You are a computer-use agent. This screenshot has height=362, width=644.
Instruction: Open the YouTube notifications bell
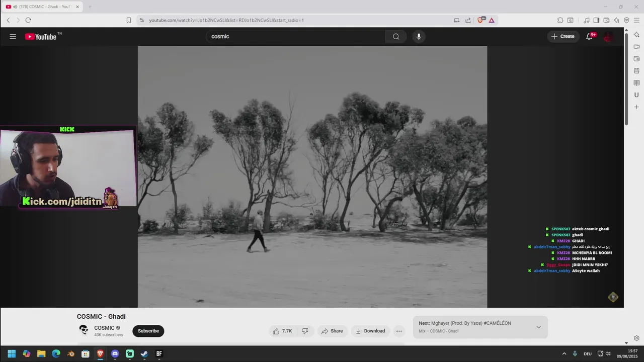pos(589,36)
